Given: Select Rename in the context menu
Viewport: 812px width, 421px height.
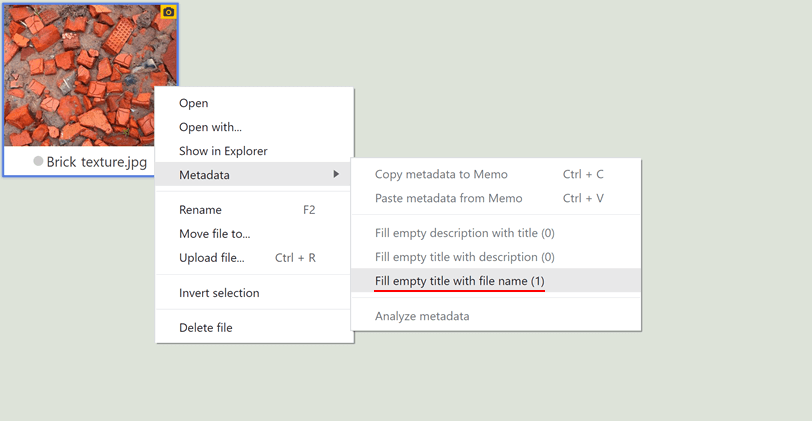Looking at the screenshot, I should coord(254,210).
